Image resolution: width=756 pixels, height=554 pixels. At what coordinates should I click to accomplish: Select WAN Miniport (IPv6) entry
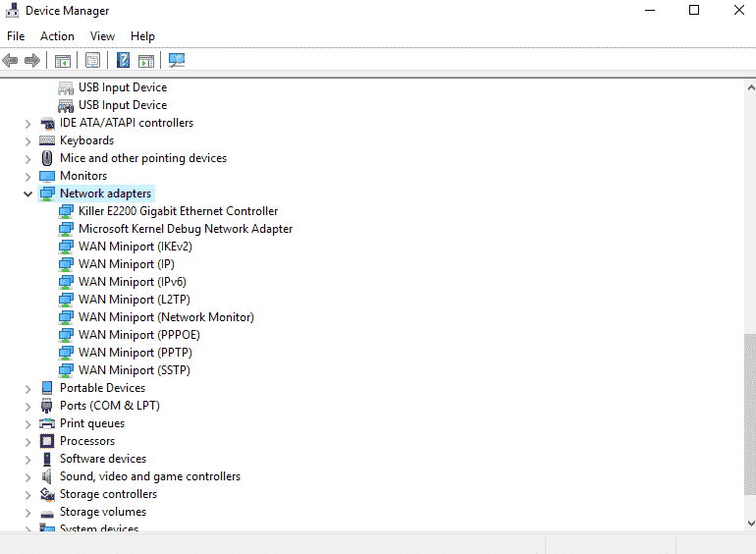point(133,282)
